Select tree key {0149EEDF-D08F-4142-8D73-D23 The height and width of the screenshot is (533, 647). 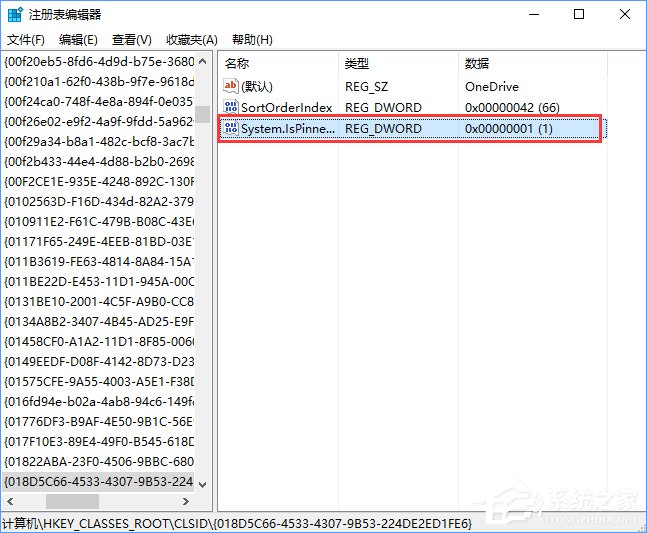99,361
